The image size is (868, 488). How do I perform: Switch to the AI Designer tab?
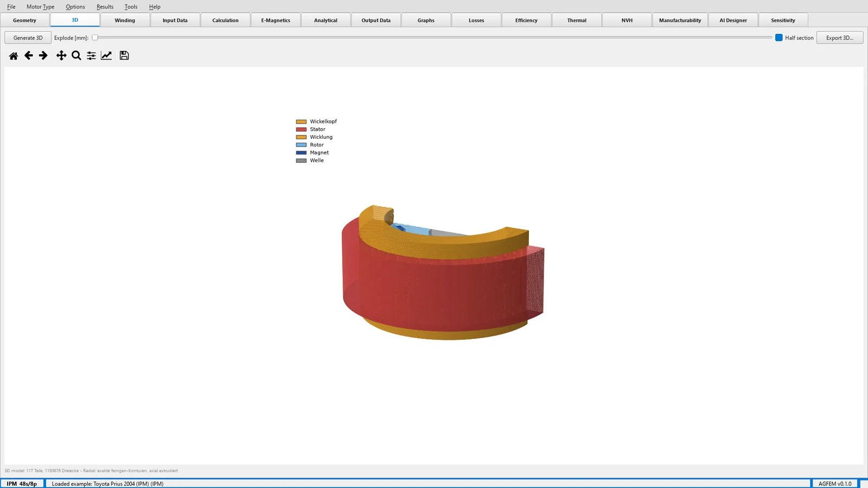pos(733,20)
